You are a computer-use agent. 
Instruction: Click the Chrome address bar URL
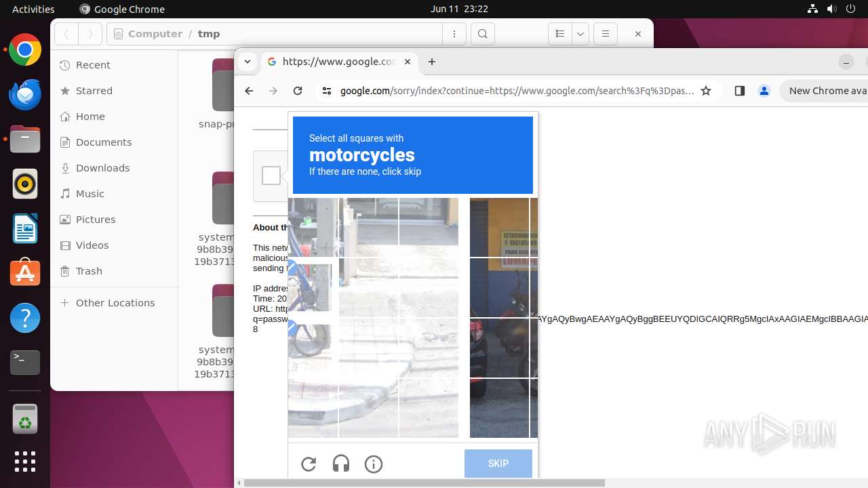coord(517,91)
